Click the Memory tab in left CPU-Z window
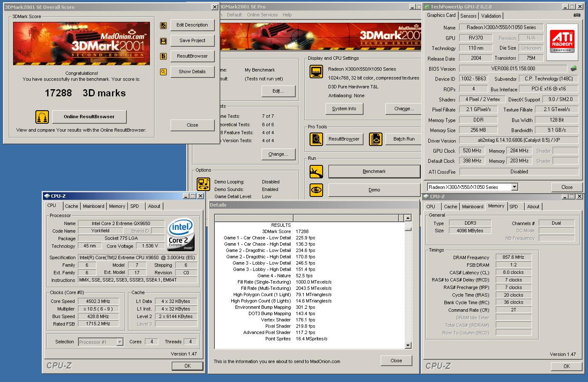 tap(117, 206)
